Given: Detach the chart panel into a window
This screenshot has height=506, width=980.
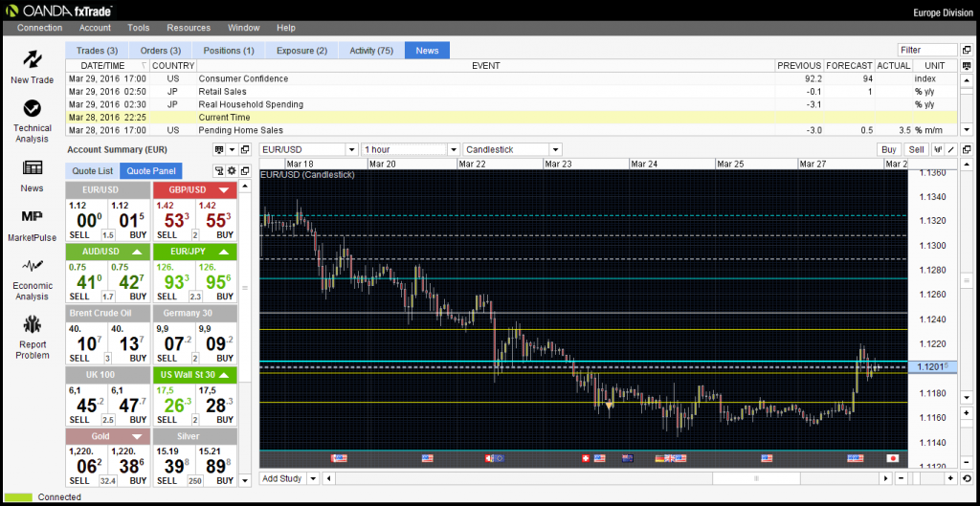Looking at the screenshot, I should click(x=967, y=150).
